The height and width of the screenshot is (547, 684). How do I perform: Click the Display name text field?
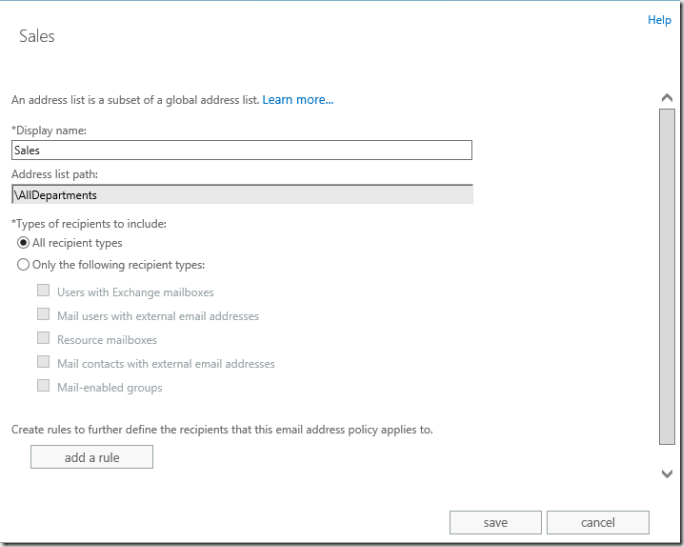pos(241,150)
